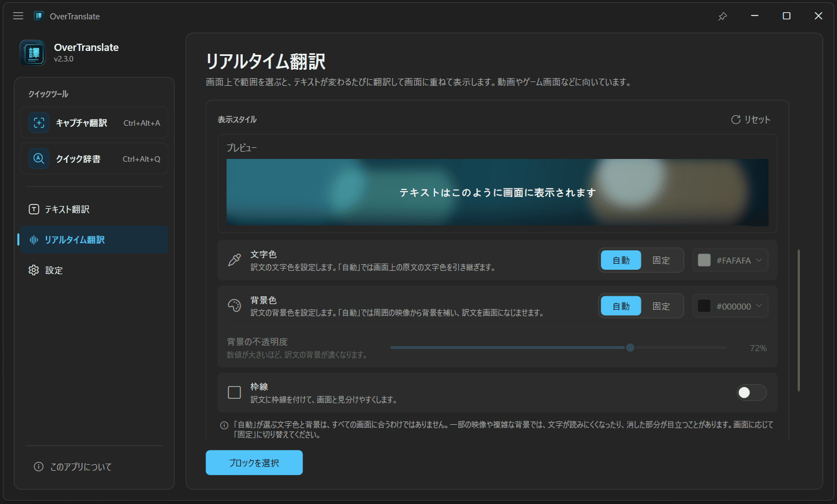Screen dimensions: 837x504
Task: Go to the テキスト翻訳 page
Action: (94, 209)
